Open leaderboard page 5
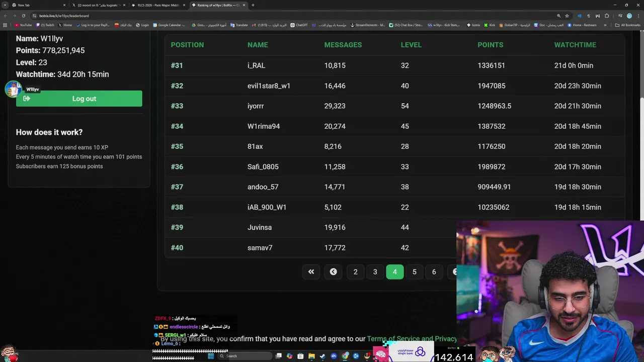 (415, 271)
